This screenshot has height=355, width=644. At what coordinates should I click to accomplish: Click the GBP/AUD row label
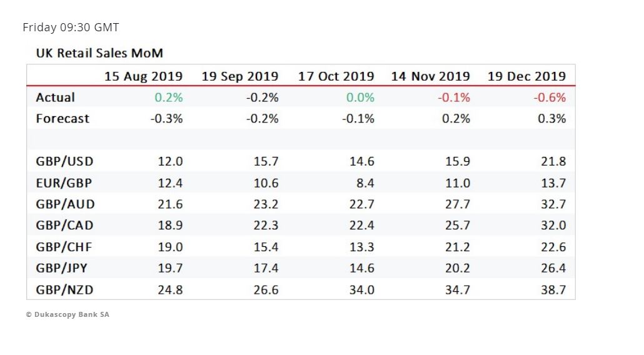(x=65, y=204)
